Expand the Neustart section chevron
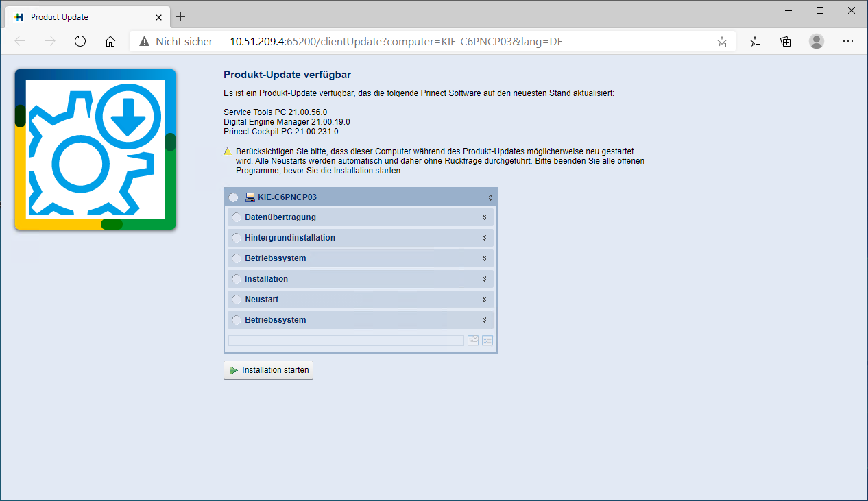 pyautogui.click(x=484, y=300)
